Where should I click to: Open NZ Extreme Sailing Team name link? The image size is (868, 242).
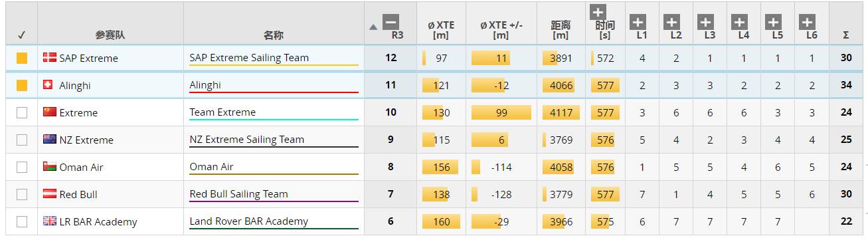click(247, 140)
